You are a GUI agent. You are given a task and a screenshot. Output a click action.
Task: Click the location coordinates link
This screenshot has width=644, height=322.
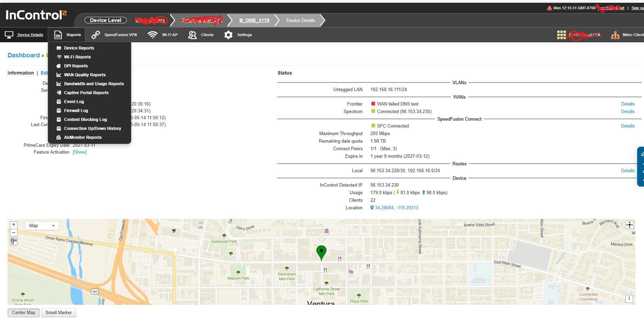396,208
